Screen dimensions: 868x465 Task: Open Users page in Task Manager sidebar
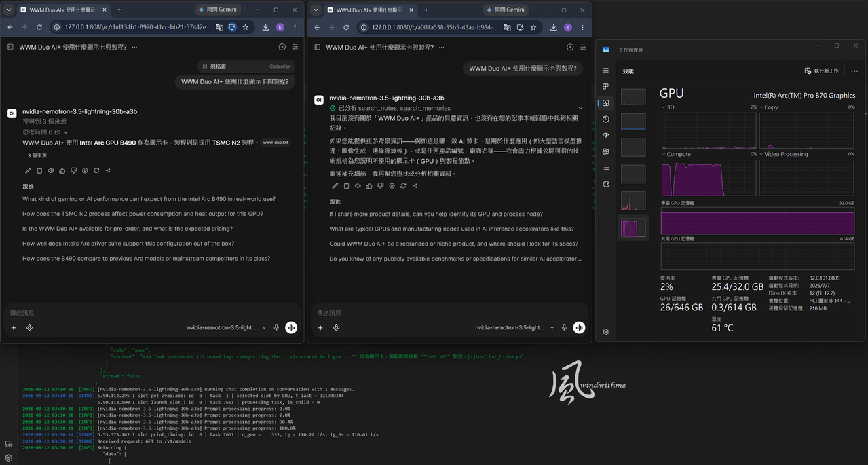point(606,151)
